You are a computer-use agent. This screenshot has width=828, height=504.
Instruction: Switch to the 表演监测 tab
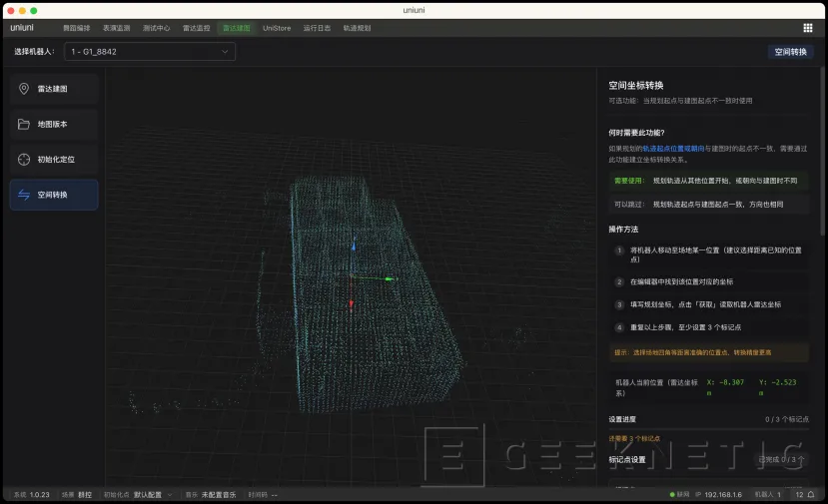point(116,28)
